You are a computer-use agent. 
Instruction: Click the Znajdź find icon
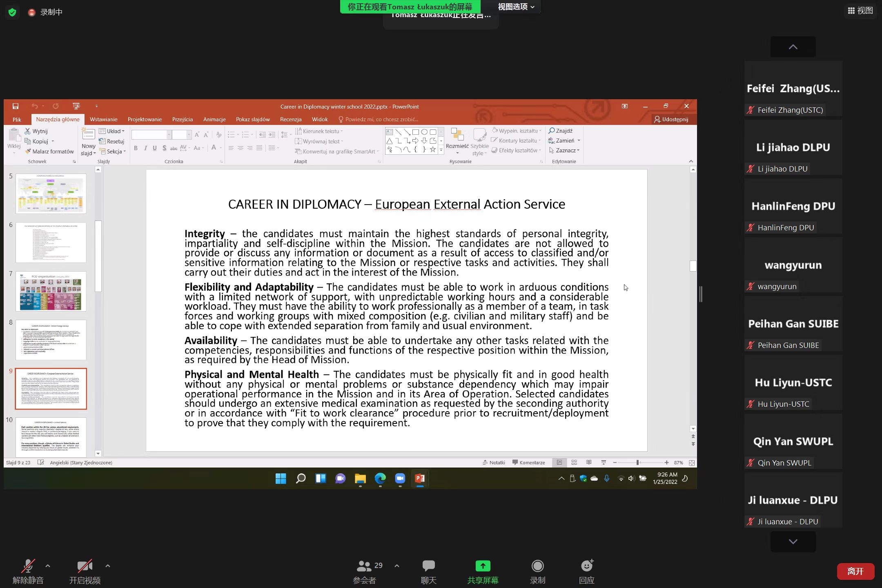tap(552, 131)
